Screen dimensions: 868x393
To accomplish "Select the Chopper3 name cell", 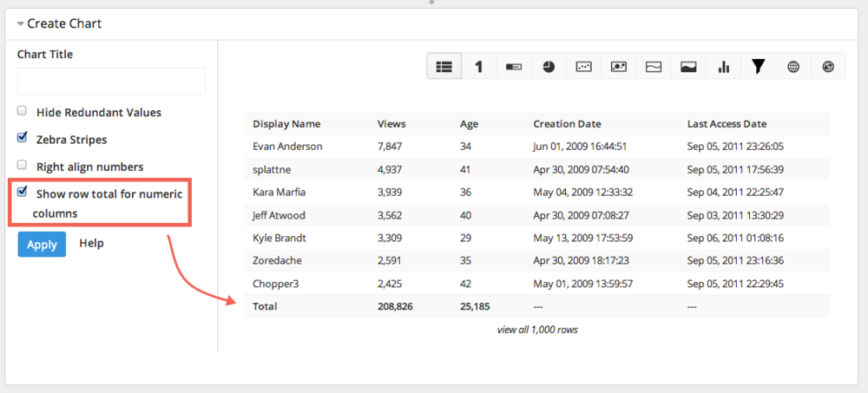I will tap(276, 284).
